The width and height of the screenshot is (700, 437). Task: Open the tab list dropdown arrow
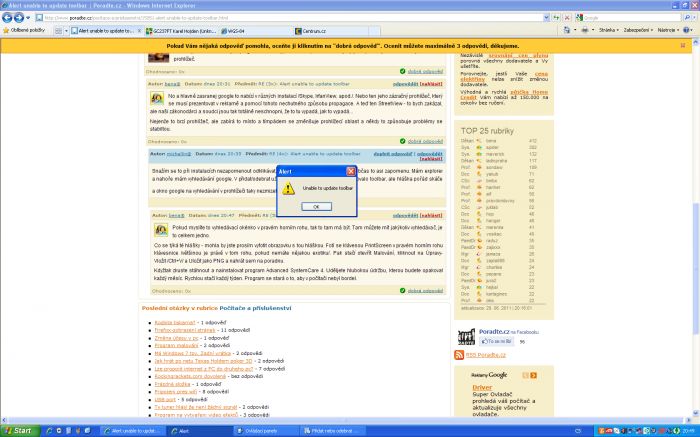pos(66,31)
